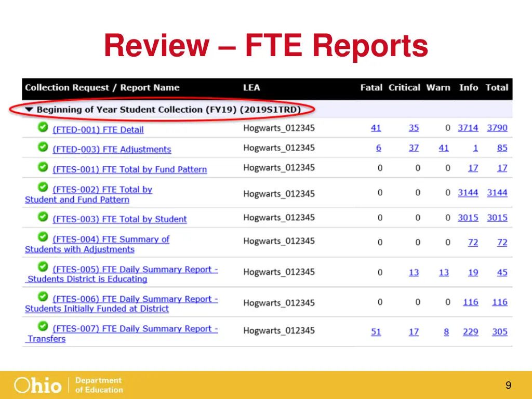Click green check icon beside FTED-003 FTE Adjustments
The image size is (532, 399).
coord(43,147)
